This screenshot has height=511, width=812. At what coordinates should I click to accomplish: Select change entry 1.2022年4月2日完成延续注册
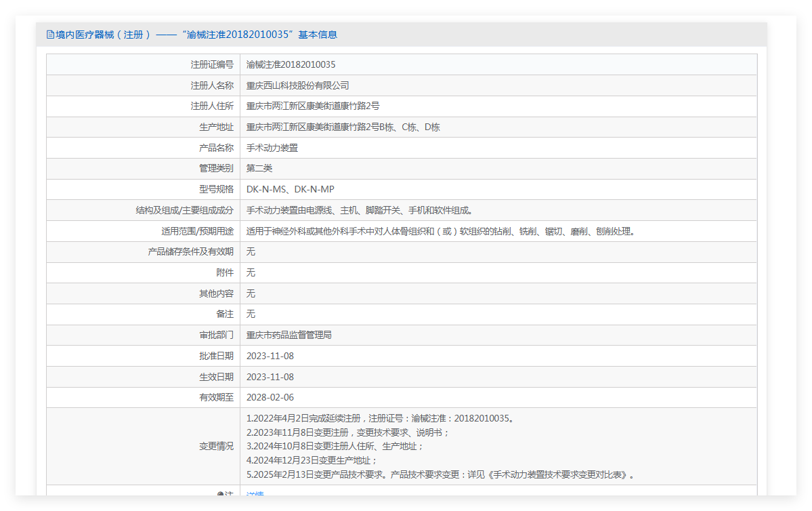pos(382,418)
